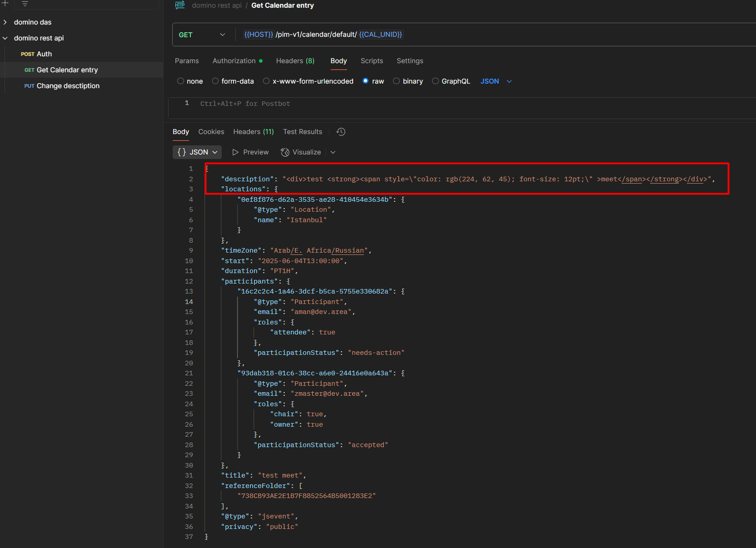This screenshot has height=548, width=756.
Task: Select the GraphQL body radio button
Action: 435,81
